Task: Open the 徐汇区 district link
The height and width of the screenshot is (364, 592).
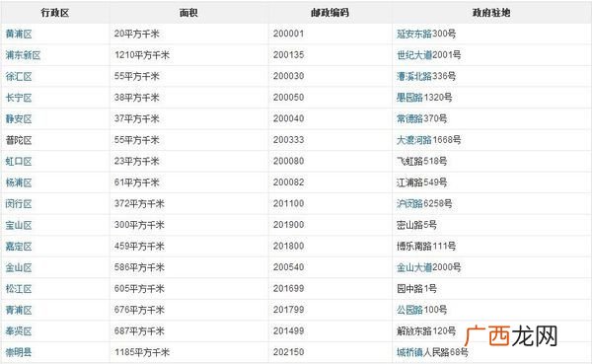Action: pos(19,77)
